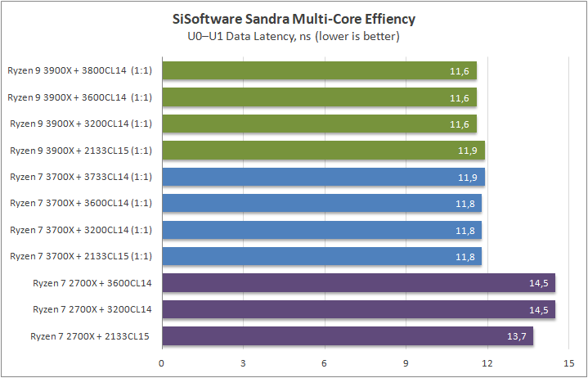Image resolution: width=588 pixels, height=378 pixels.
Task: Click the x-axis tick label 15
Action: coord(569,363)
